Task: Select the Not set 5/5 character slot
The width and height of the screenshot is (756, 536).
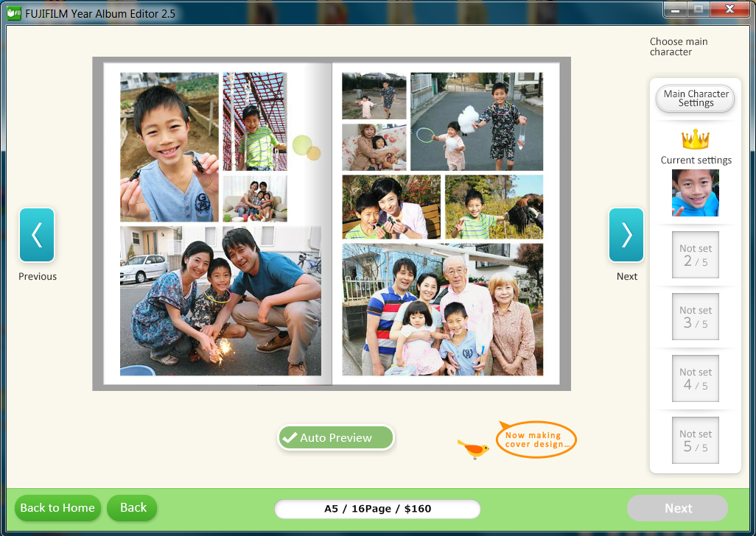Action: [x=696, y=440]
